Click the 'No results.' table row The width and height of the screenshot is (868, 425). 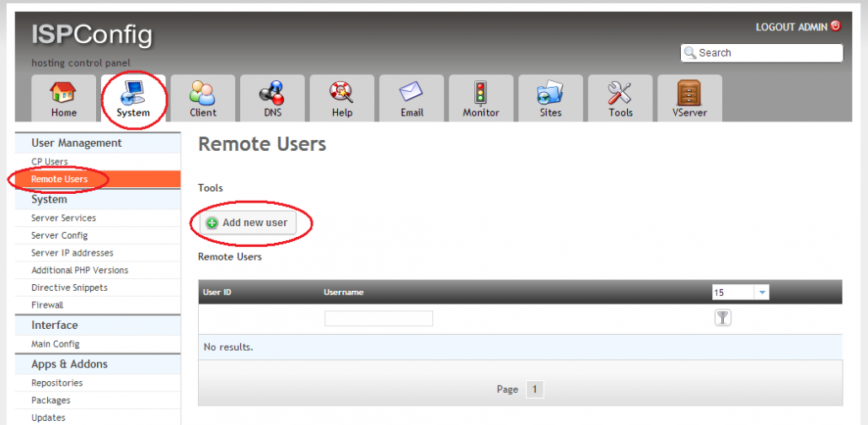point(520,348)
